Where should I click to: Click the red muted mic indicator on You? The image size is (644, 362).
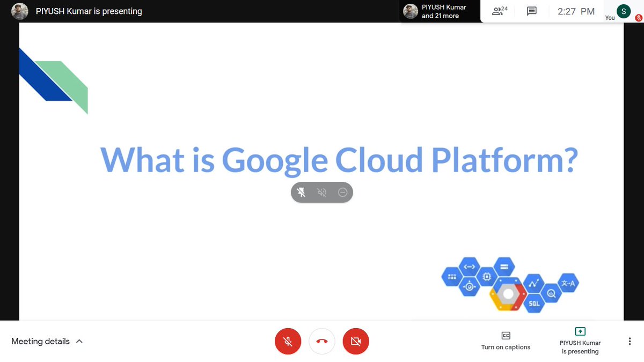pos(638,18)
